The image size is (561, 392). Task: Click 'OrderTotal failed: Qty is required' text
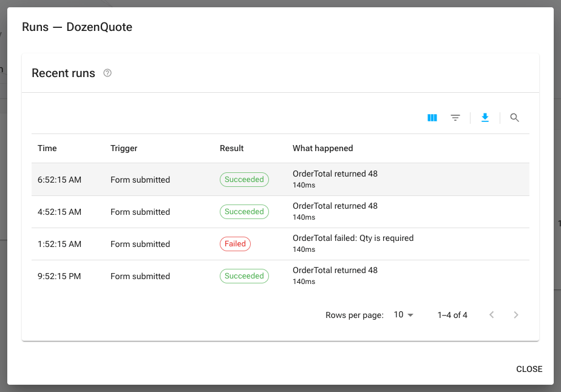[x=353, y=238]
